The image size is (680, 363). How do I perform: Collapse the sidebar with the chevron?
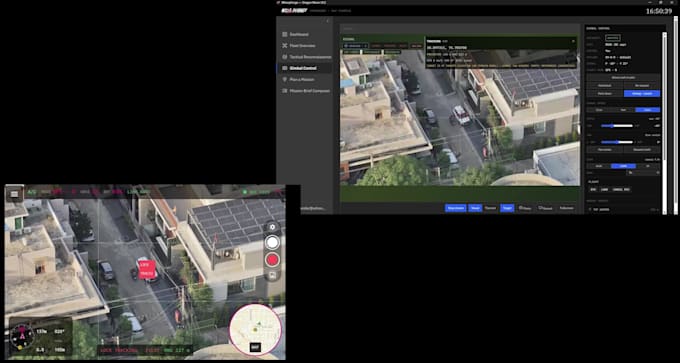tap(327, 21)
